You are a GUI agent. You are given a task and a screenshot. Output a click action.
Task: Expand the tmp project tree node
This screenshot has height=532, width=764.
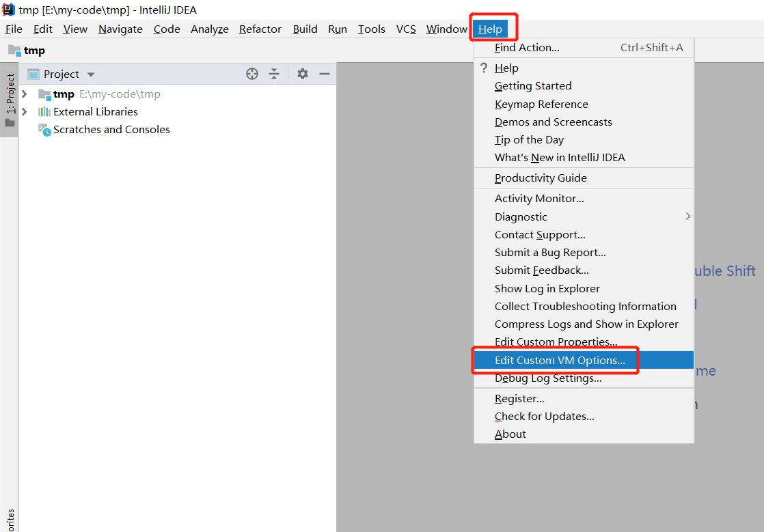coord(25,94)
